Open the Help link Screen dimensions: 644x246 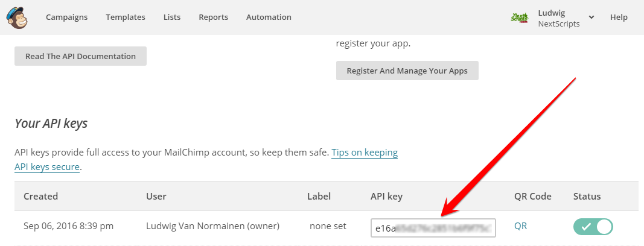[x=619, y=17]
